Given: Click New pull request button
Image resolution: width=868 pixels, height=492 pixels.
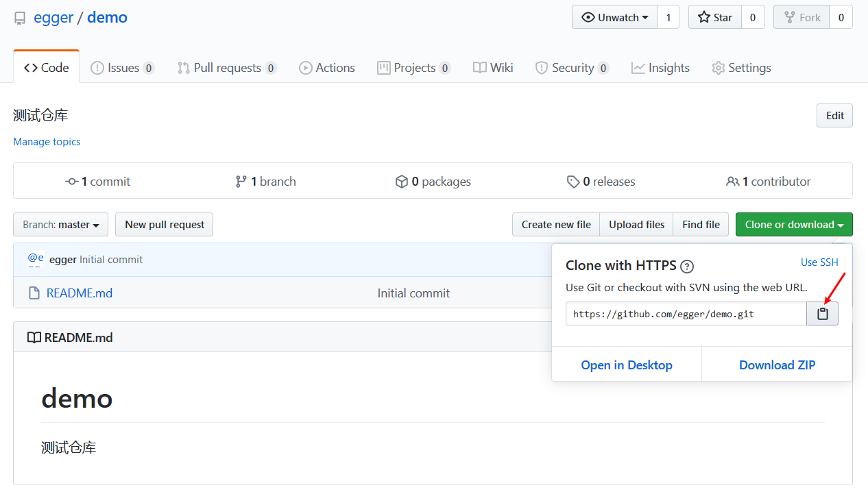Looking at the screenshot, I should (x=165, y=225).
